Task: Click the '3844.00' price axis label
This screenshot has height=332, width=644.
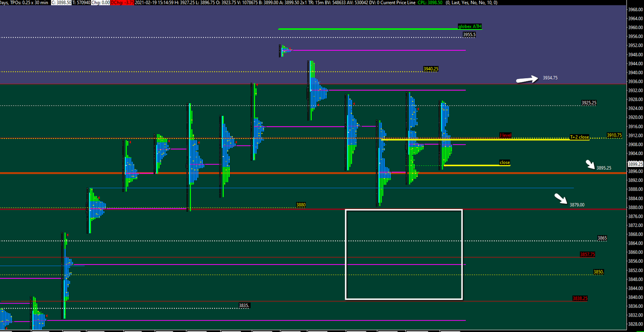Action: pos(635,288)
